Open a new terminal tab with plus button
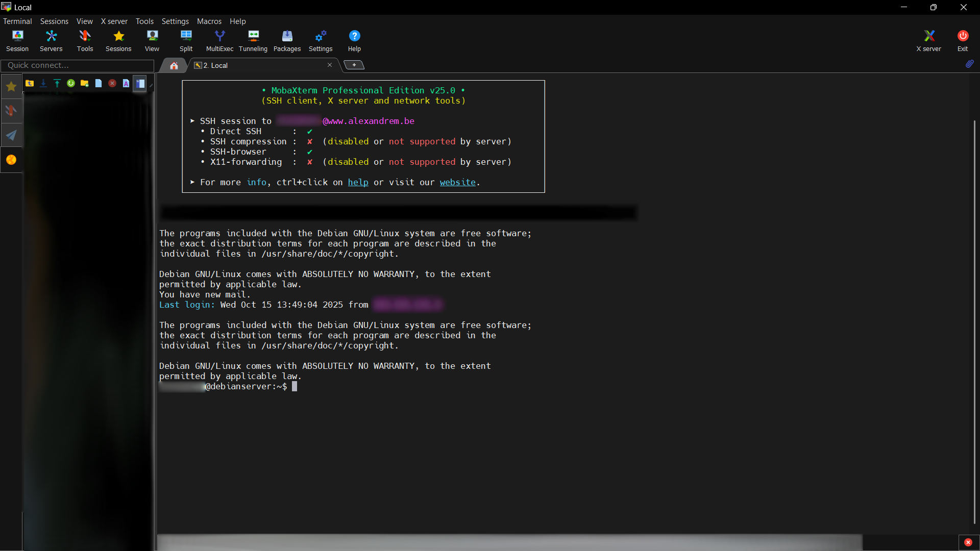This screenshot has width=980, height=551. (354, 65)
